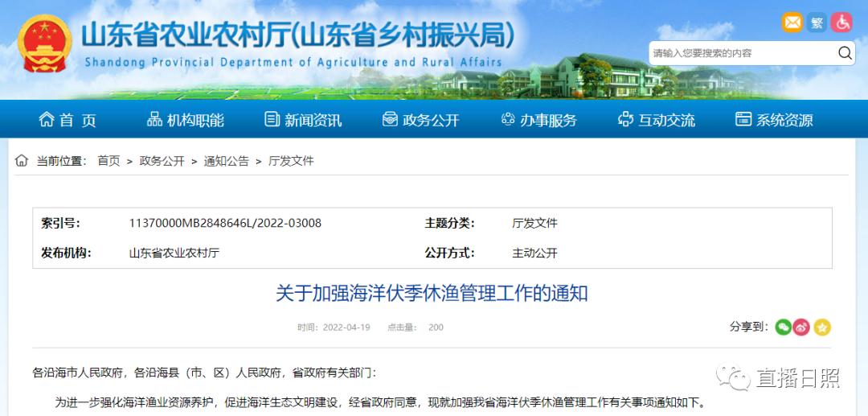The width and height of the screenshot is (868, 416).
Task: Click the 发布机构 label
Action: [x=66, y=253]
